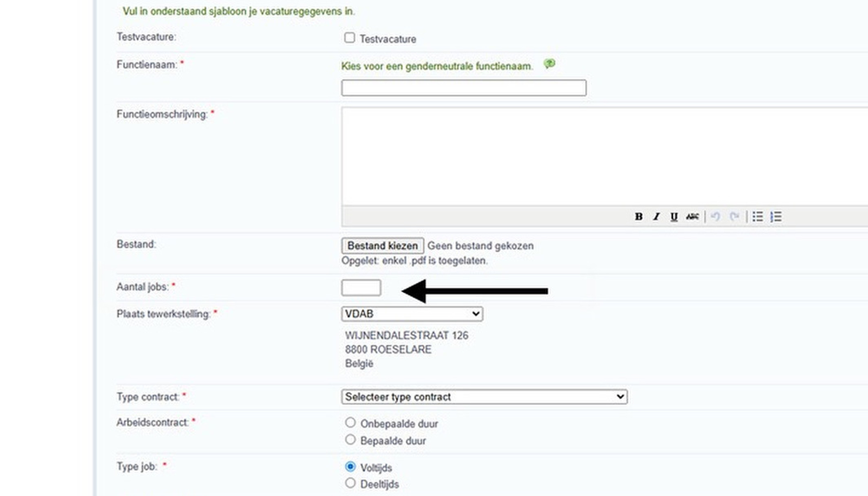This screenshot has height=496, width=868.
Task: Expand the Selecteer type contract dropdown
Action: click(x=484, y=397)
